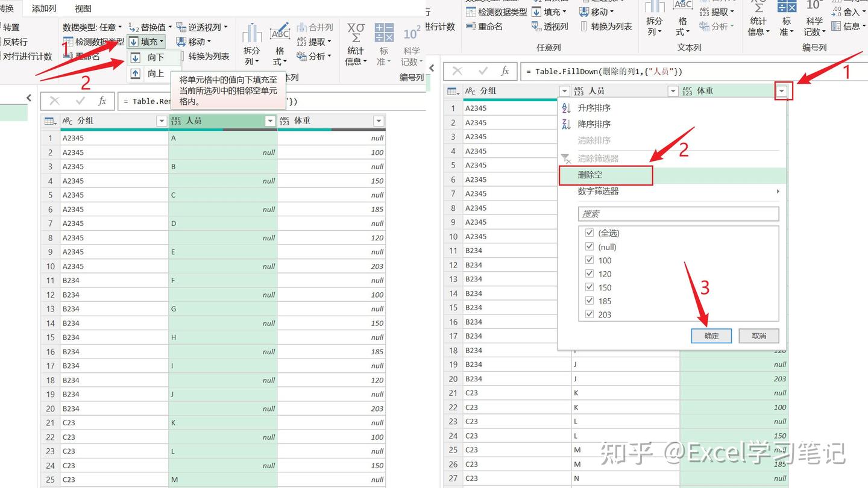Toggle the 150 filter checkbox
Viewport: 868px width, 488px height.
click(x=590, y=287)
